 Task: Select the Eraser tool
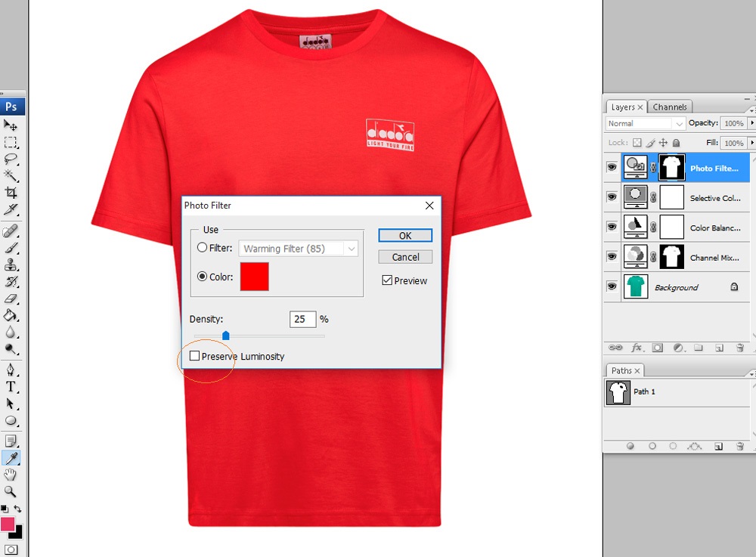10,299
